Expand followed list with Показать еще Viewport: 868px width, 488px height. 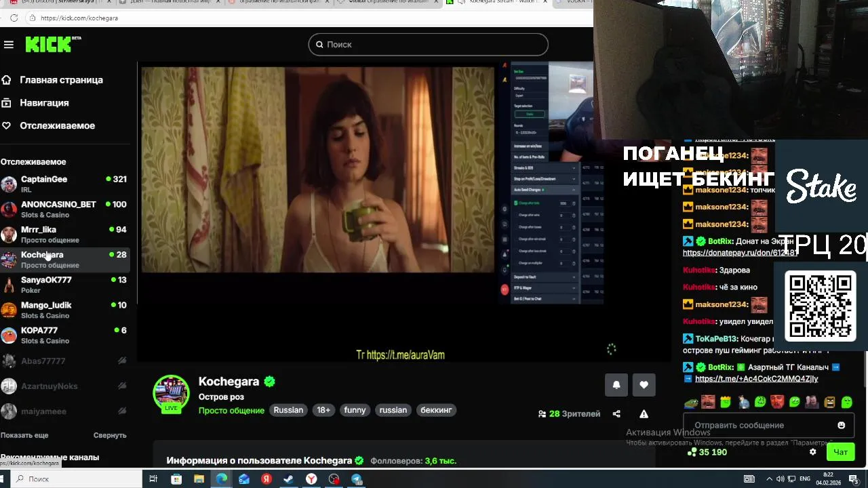[x=24, y=435]
